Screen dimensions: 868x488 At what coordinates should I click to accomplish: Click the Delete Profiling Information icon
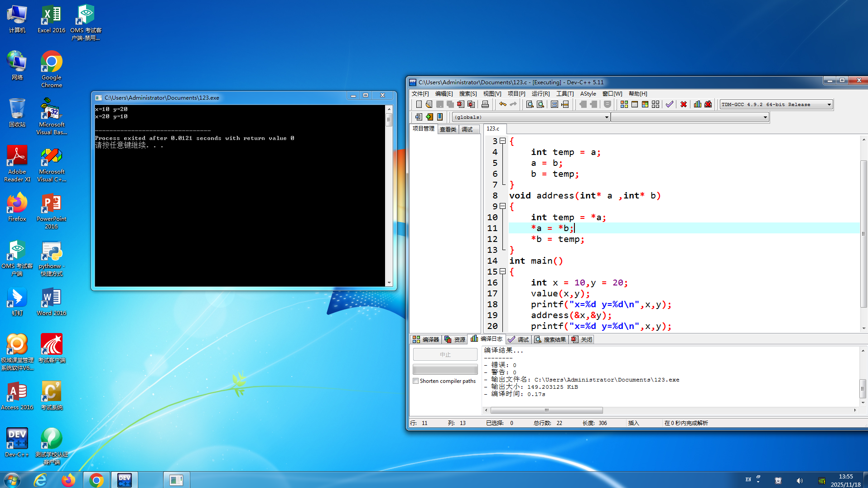[708, 105]
